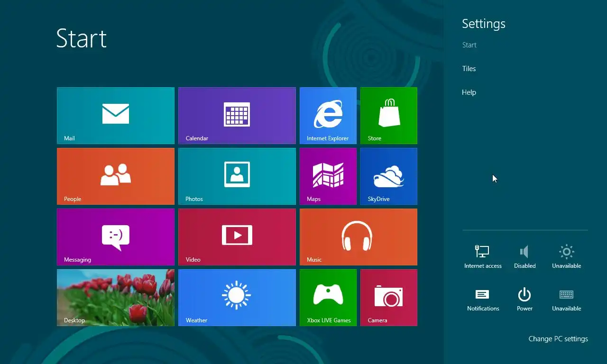Open the Camera tile
607x364 pixels.
389,298
